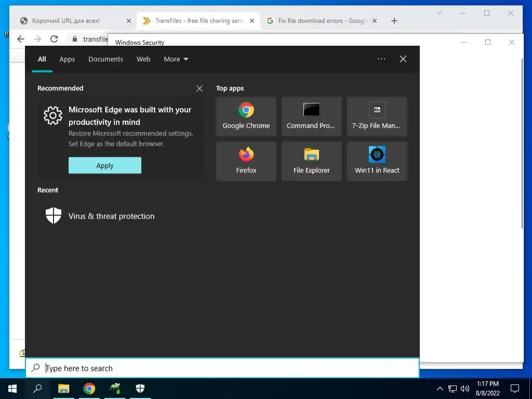Switch to Fix file download errors tab
This screenshot has width=532, height=399.
point(321,21)
